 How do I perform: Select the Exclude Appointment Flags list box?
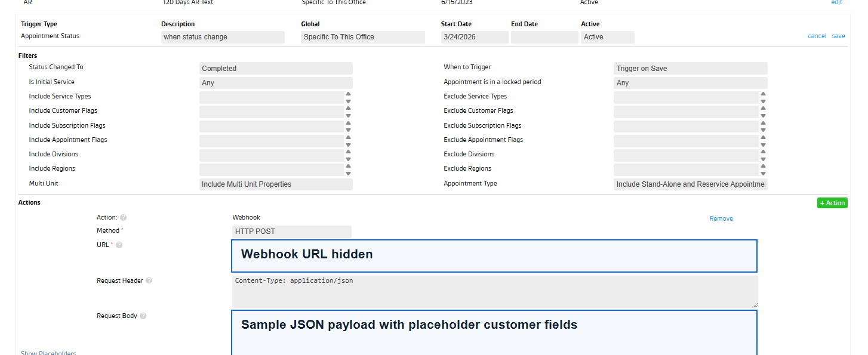[687, 141]
